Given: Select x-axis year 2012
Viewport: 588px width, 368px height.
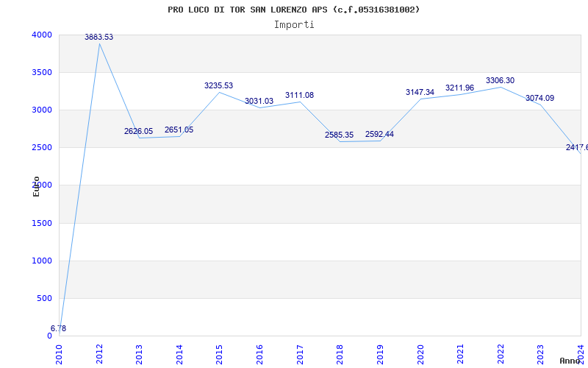Looking at the screenshot, I should click(x=99, y=355).
